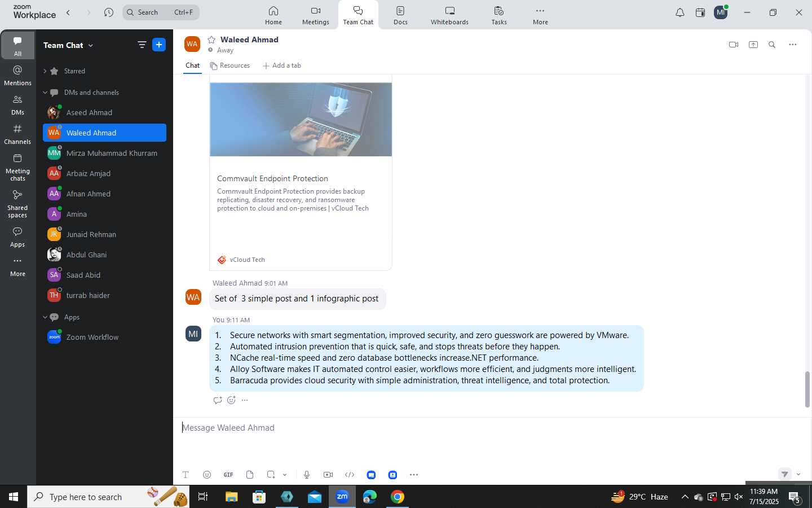Open chat with Amina
This screenshot has width=812, height=508.
point(104,214)
